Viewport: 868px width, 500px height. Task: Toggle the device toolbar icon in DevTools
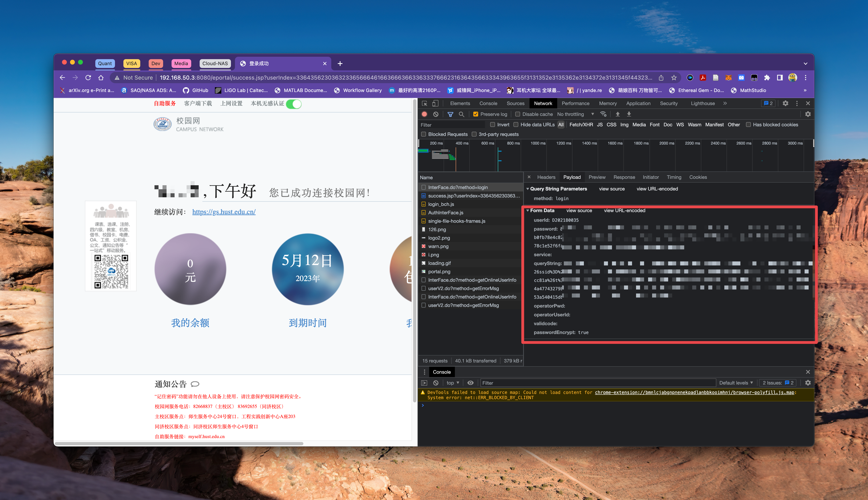click(435, 103)
